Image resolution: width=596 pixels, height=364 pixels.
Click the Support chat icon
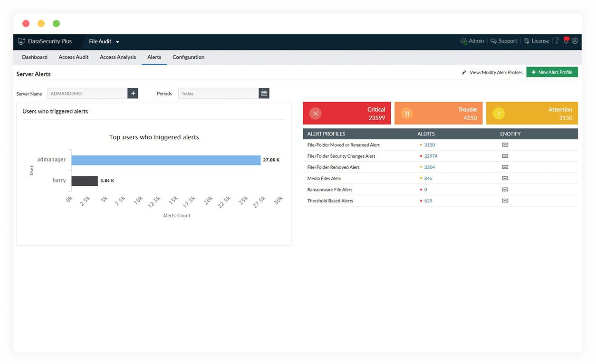click(x=494, y=41)
